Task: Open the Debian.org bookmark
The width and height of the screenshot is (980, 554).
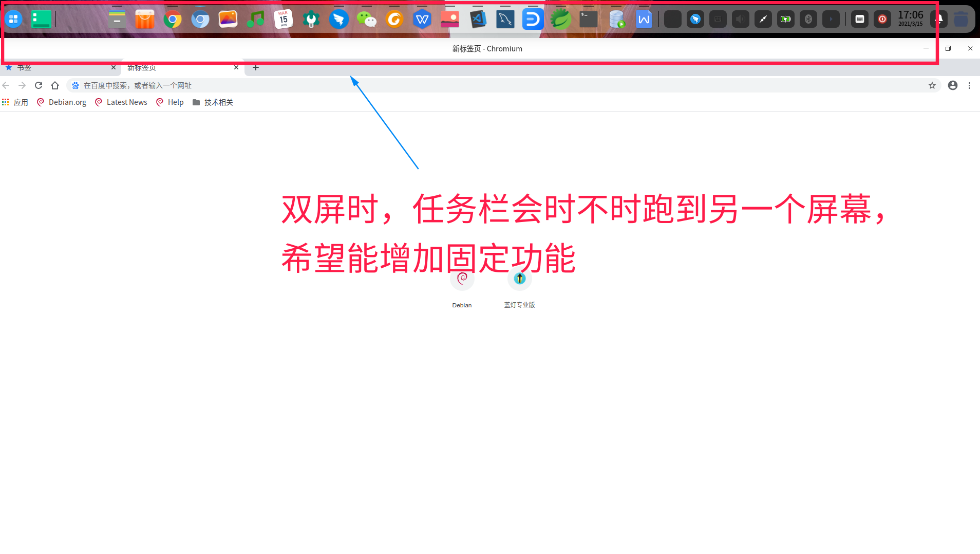Action: [x=62, y=102]
